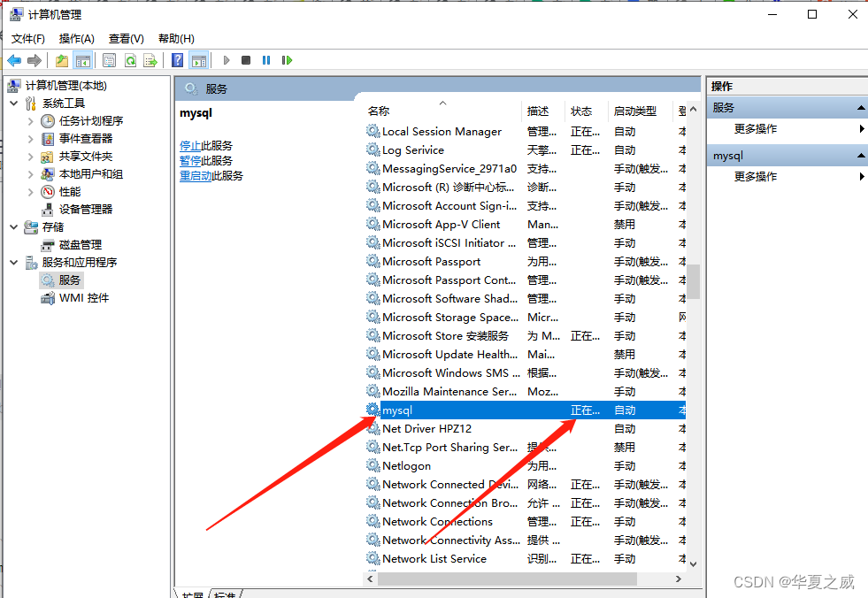868x598 pixels.
Task: Open the Properties toolbar icon
Action: point(109,60)
